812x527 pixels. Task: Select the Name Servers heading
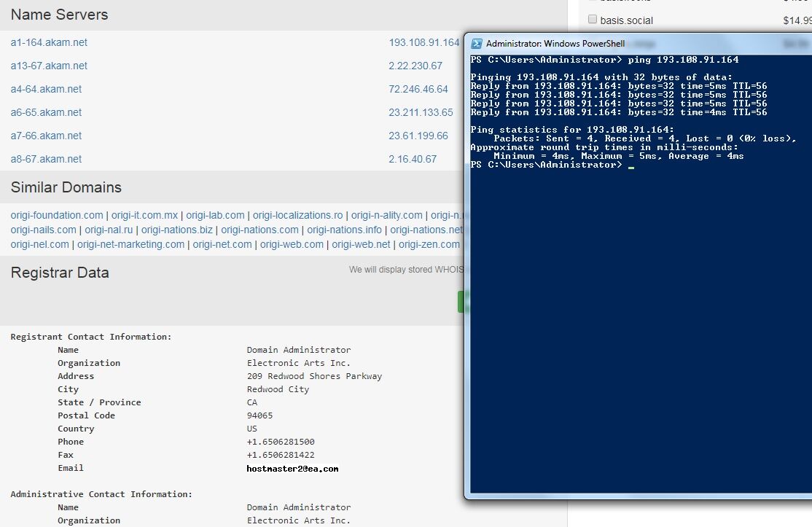[59, 15]
